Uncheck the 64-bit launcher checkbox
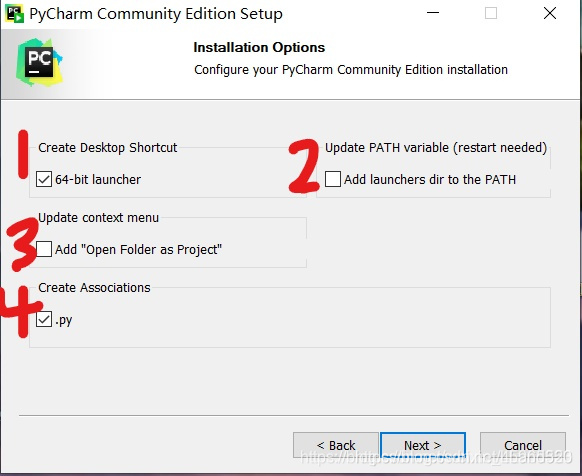Screen dimensions: 582x476 tap(44, 179)
